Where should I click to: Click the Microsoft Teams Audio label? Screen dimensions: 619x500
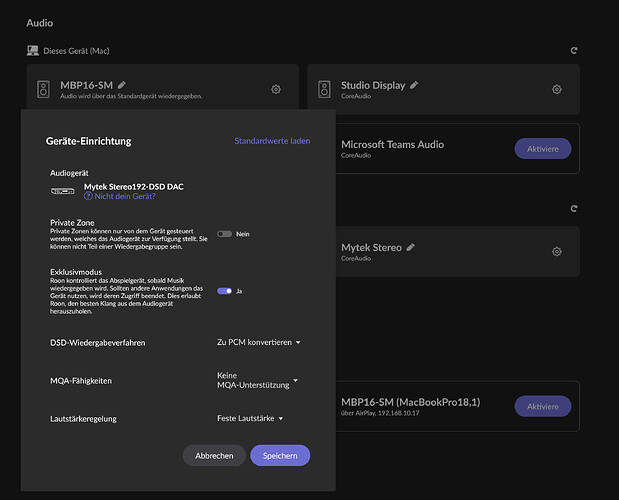pyautogui.click(x=392, y=145)
